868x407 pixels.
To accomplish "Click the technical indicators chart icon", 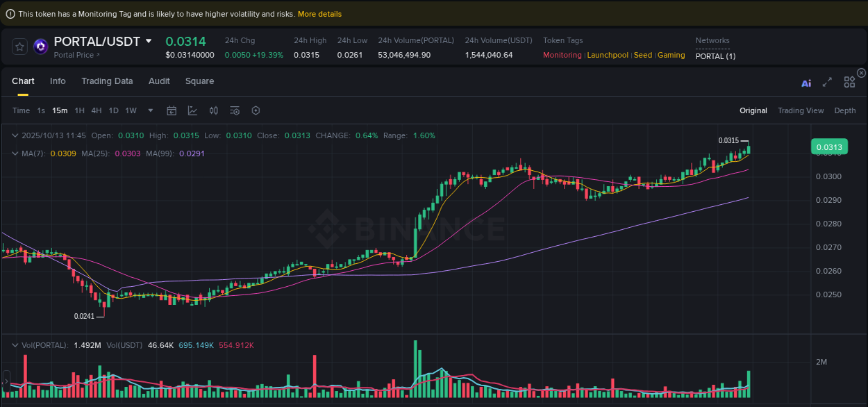I will click(x=192, y=110).
